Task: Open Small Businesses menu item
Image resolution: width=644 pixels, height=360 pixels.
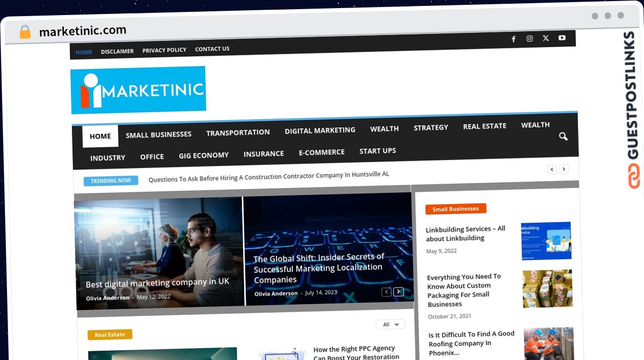Action: pyautogui.click(x=158, y=134)
